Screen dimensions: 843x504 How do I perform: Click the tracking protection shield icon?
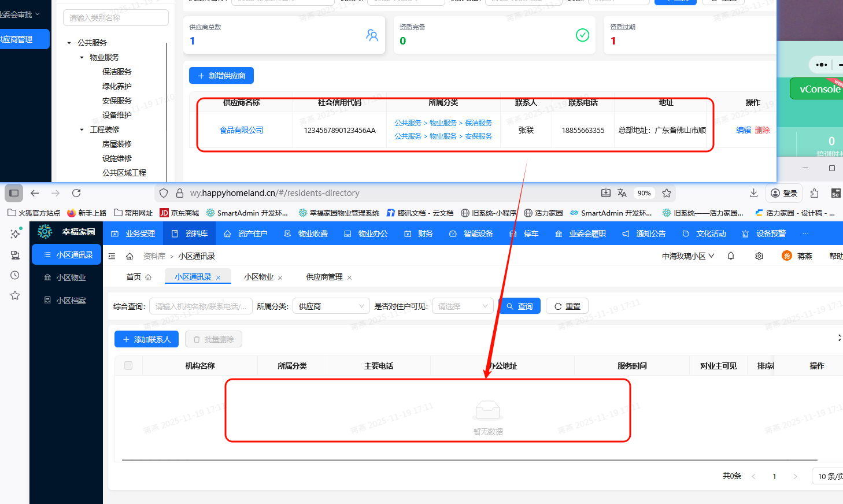click(x=164, y=193)
